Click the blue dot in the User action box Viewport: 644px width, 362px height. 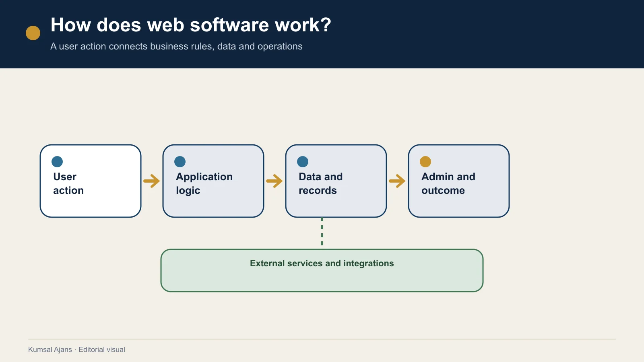click(x=57, y=162)
